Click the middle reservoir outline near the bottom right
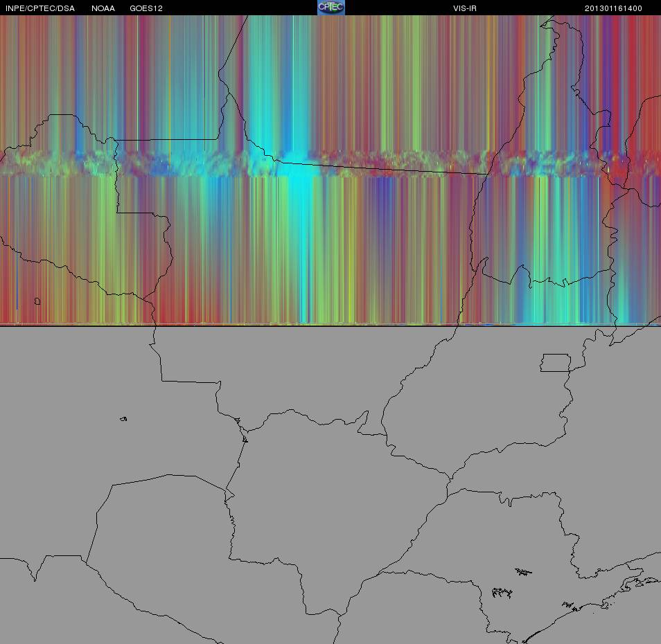Viewport: 661px width, 644px height. [502, 593]
